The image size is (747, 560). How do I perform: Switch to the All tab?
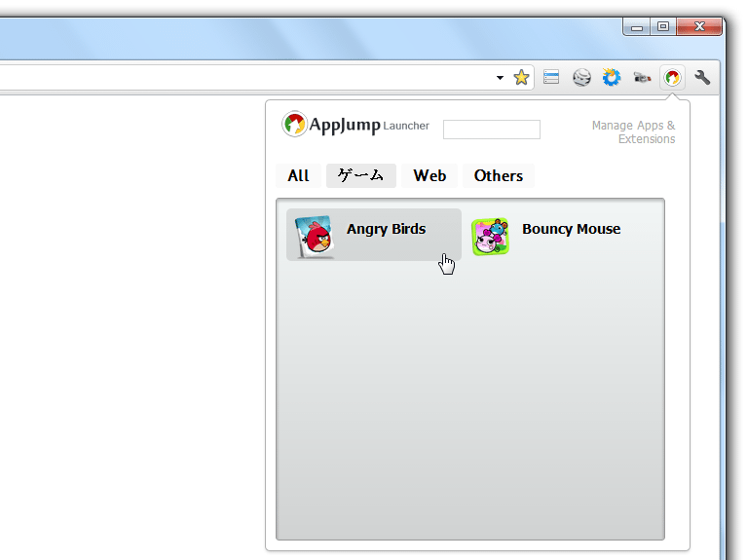[298, 176]
